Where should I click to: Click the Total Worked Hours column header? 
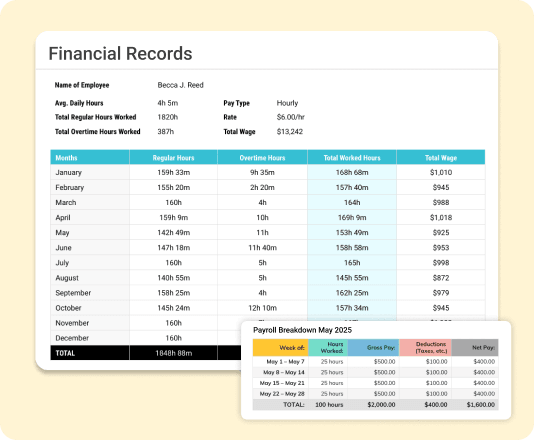pyautogui.click(x=352, y=158)
